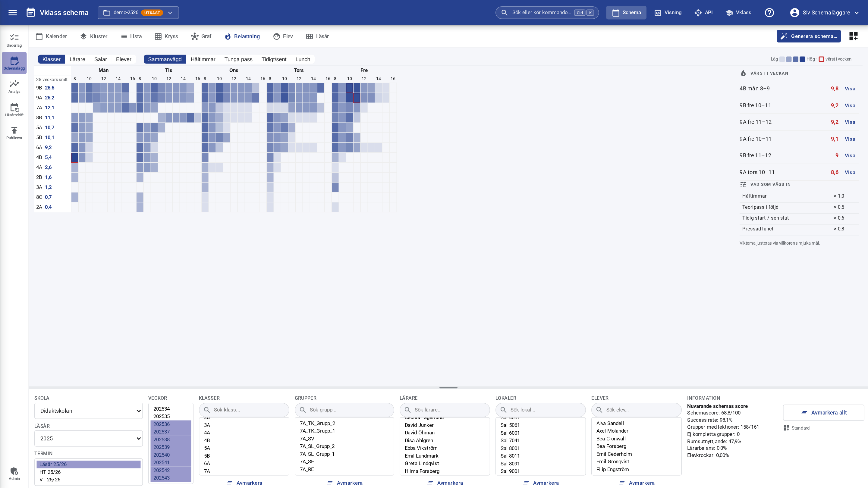868x488 pixels.
Task: Click Visa for 9A tors 10–11
Action: tap(850, 172)
